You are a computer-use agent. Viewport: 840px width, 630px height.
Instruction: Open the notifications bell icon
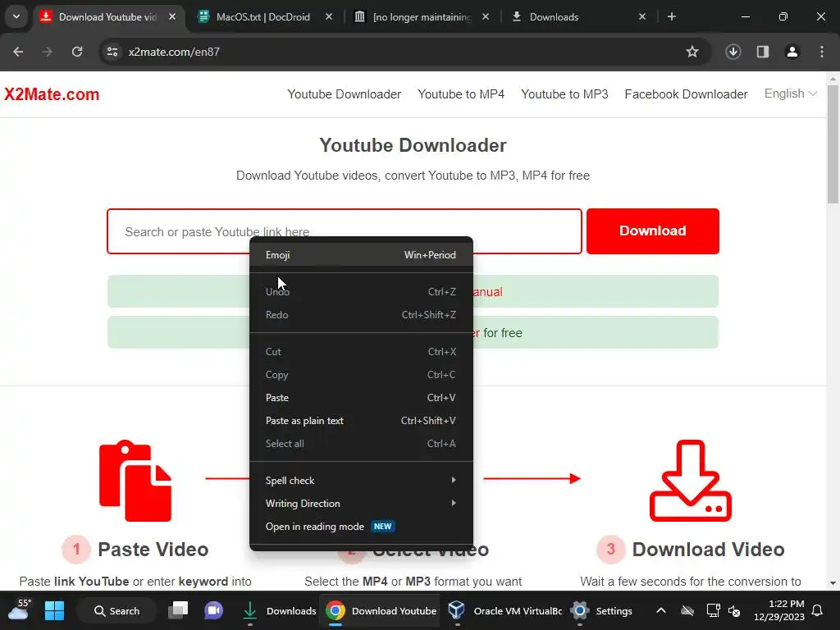(x=818, y=610)
